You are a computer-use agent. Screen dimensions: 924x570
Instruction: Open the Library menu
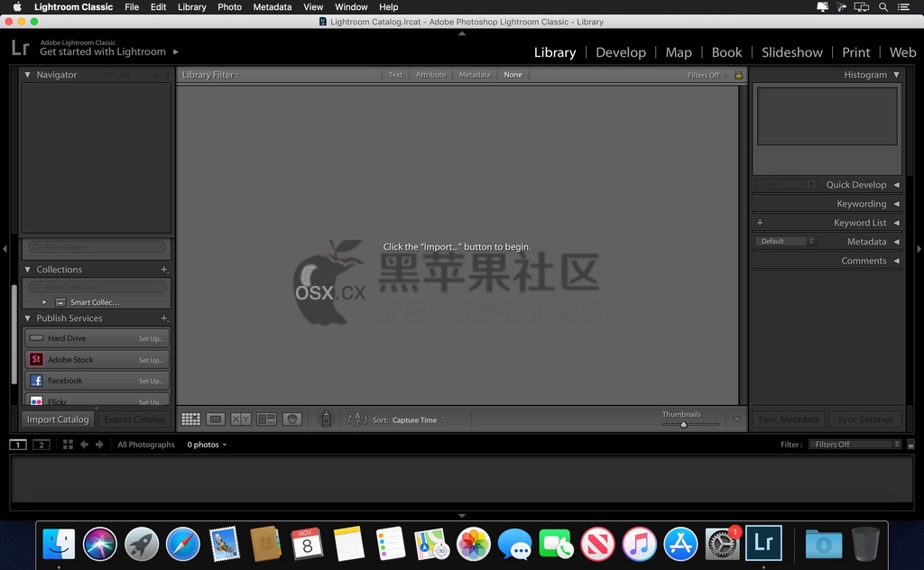pos(192,7)
